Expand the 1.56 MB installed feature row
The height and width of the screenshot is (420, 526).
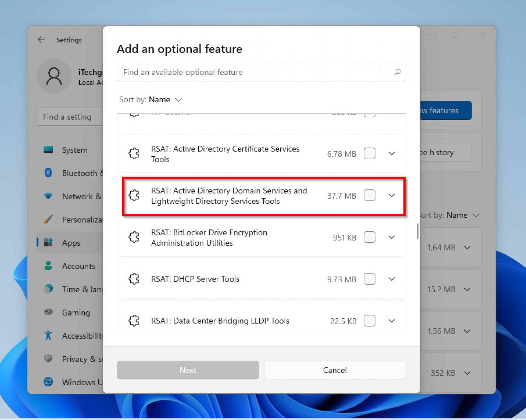467,331
